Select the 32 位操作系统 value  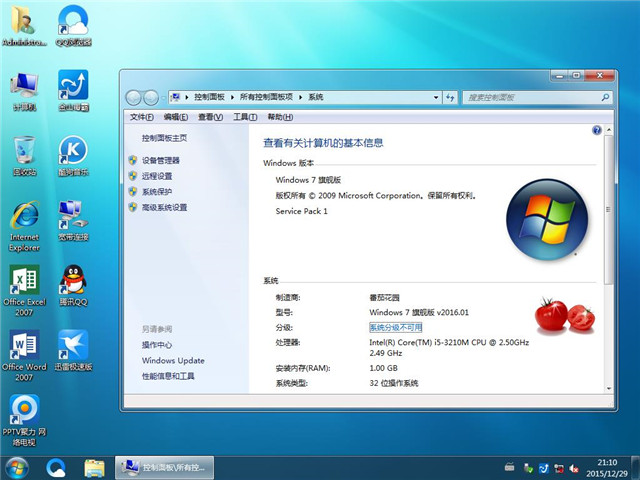(393, 383)
